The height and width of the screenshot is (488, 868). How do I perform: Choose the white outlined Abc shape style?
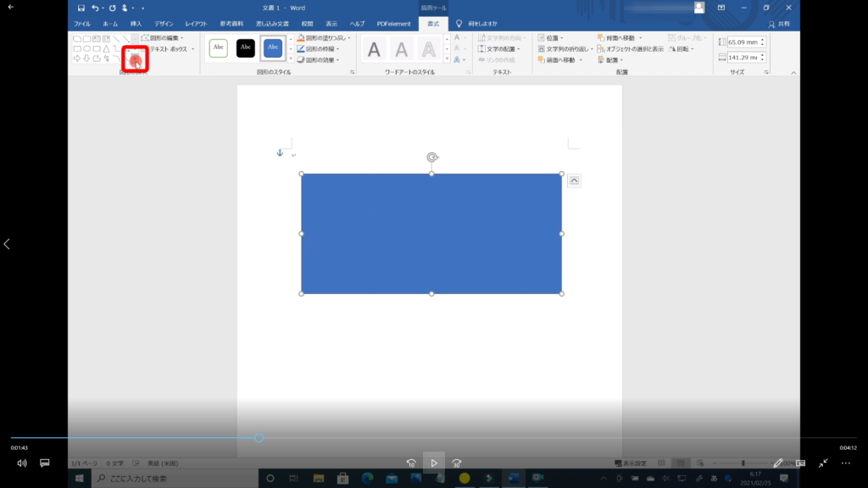click(x=219, y=48)
